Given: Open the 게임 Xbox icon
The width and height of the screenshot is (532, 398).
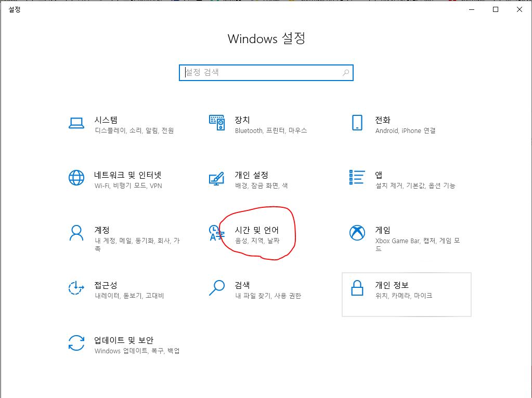Looking at the screenshot, I should (x=357, y=233).
